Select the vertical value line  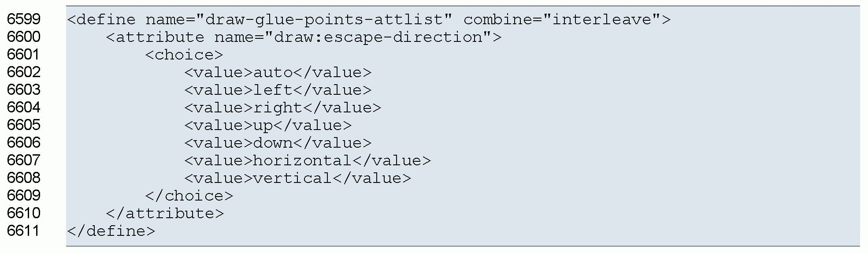(x=297, y=179)
